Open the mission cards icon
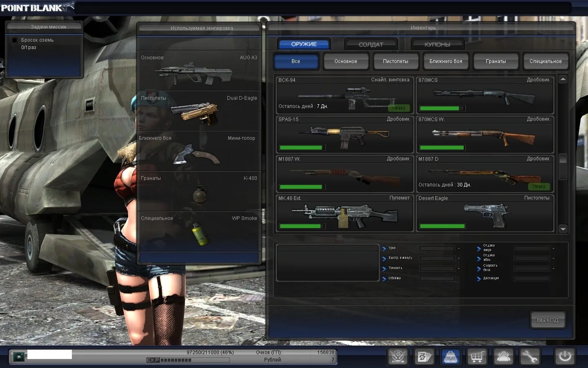 point(424,357)
